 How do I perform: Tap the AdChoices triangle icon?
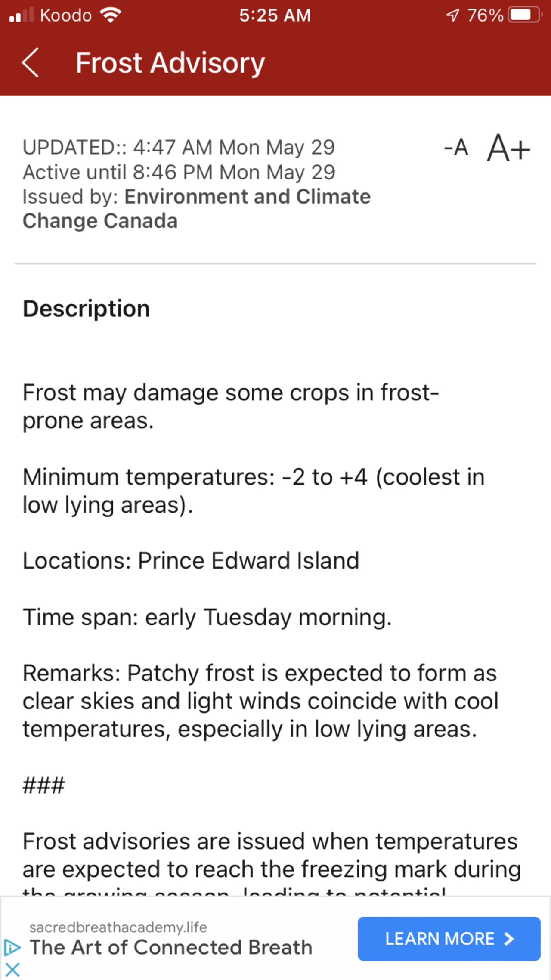tap(12, 947)
